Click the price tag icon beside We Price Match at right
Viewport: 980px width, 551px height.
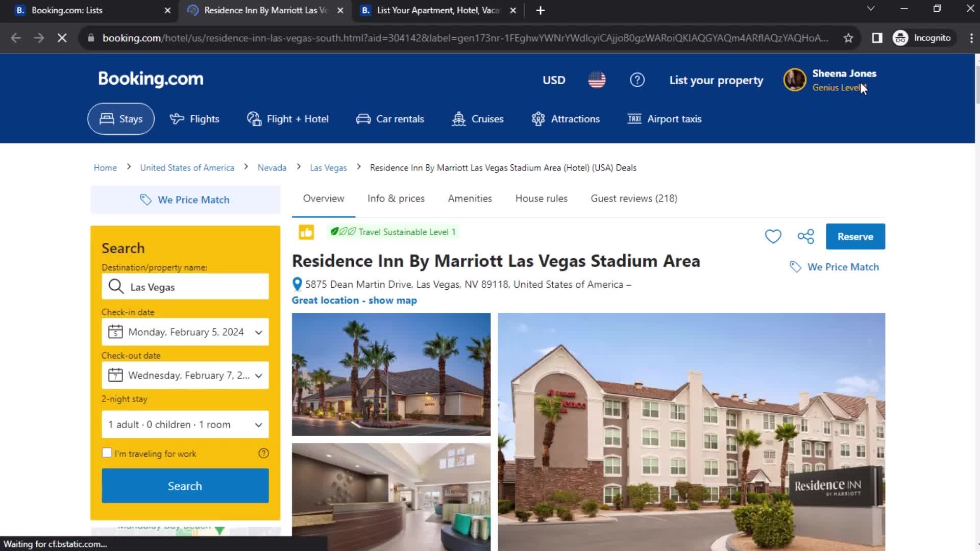coord(795,267)
